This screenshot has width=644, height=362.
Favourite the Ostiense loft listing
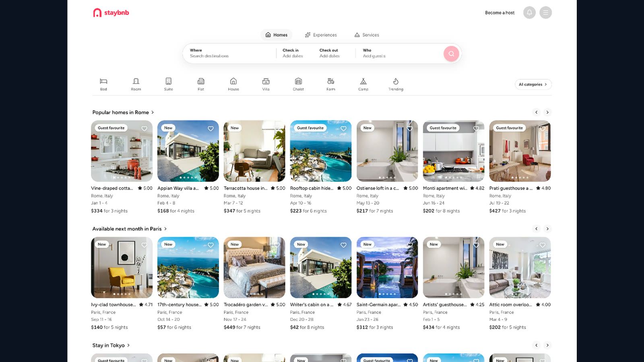410,129
